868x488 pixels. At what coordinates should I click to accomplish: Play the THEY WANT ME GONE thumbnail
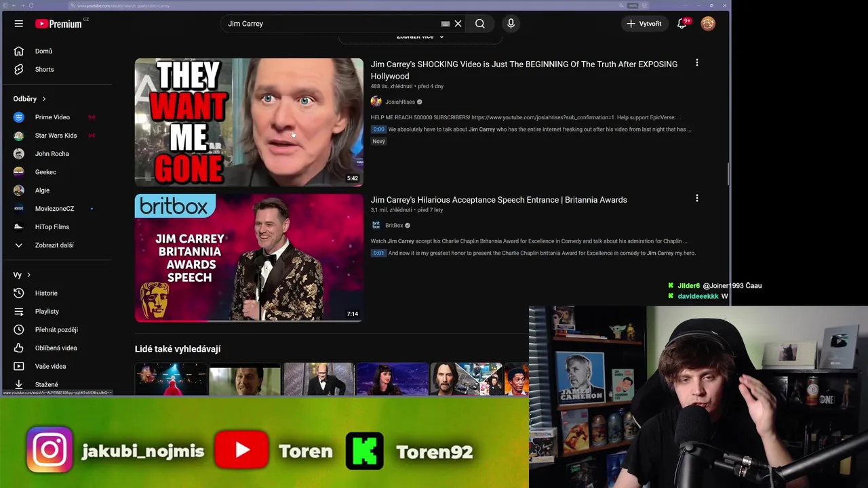point(249,122)
